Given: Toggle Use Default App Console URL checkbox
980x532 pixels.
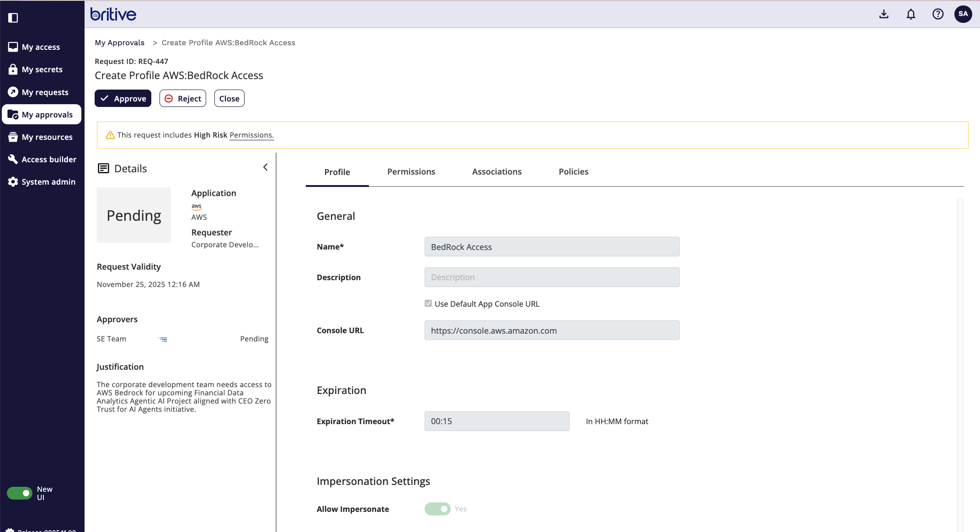Looking at the screenshot, I should [x=428, y=303].
